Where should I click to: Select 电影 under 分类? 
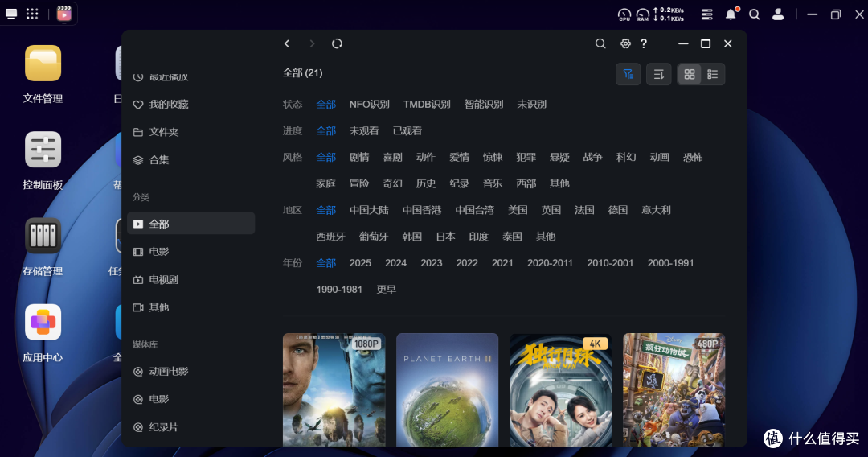pyautogui.click(x=191, y=252)
